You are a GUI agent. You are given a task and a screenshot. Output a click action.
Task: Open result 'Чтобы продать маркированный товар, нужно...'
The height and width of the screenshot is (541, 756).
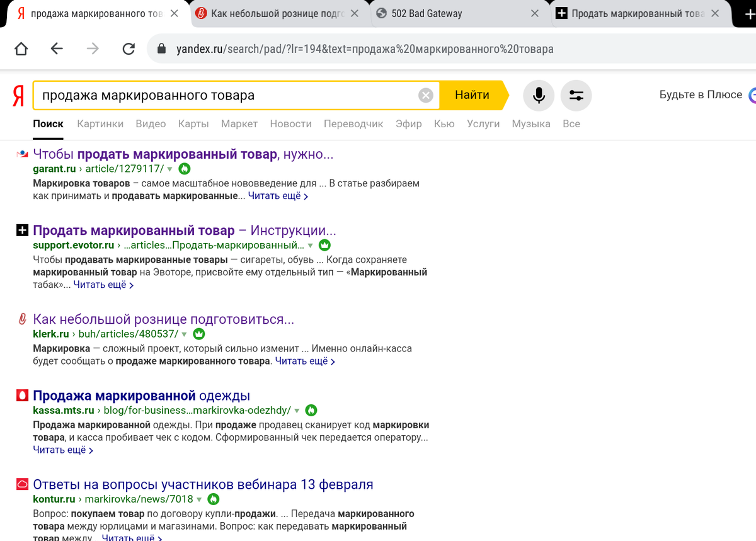tap(183, 154)
